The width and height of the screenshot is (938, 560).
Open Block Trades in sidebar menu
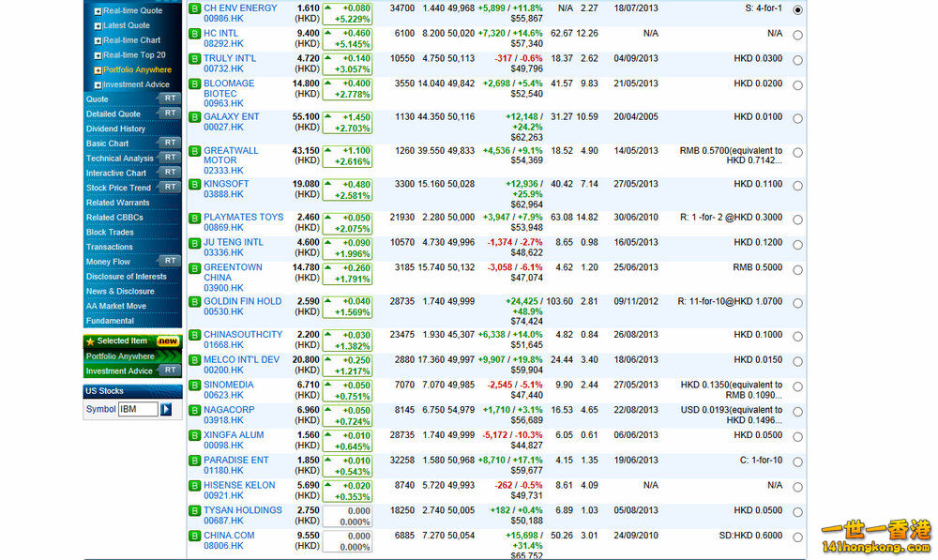(x=110, y=232)
